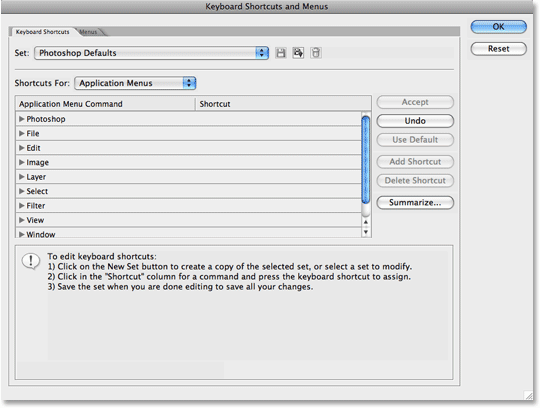
Task: Click the Undo button
Action: [x=415, y=121]
